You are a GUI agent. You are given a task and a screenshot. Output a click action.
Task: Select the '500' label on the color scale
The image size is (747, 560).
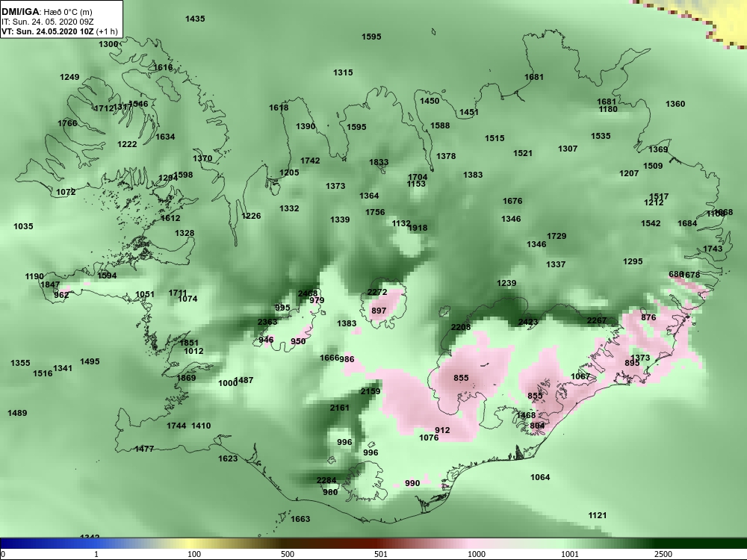[x=288, y=554]
